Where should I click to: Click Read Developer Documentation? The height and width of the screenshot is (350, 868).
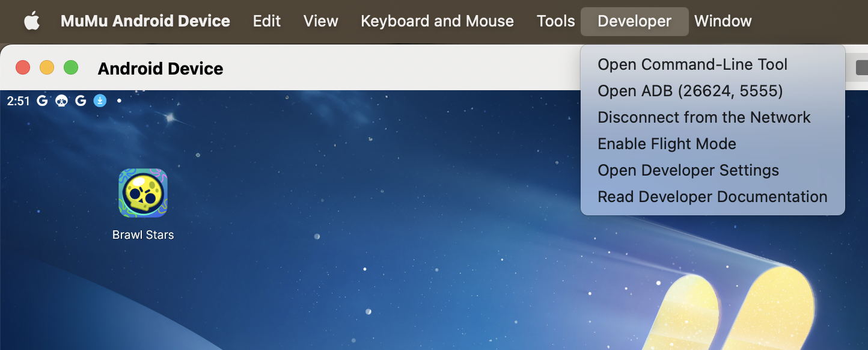712,197
